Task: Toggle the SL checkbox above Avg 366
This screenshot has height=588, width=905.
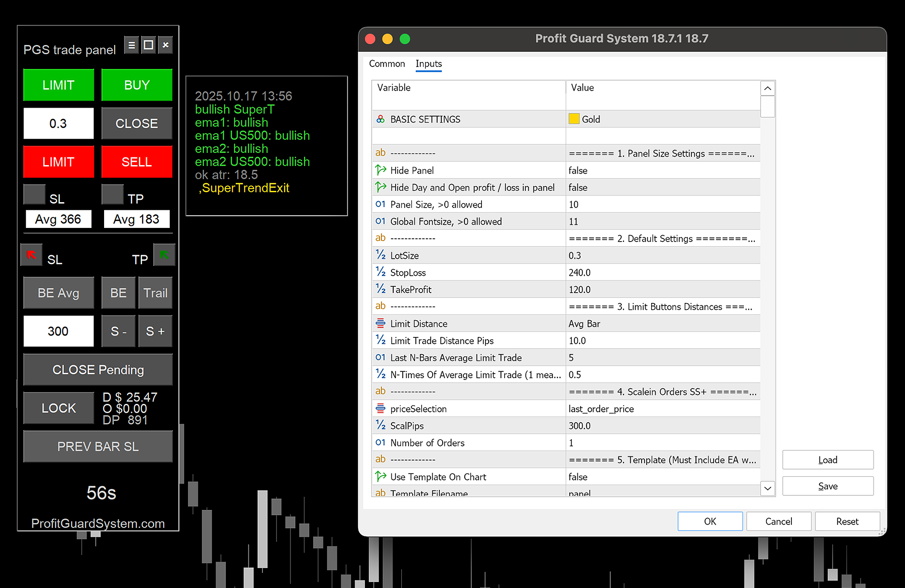Action: tap(34, 194)
